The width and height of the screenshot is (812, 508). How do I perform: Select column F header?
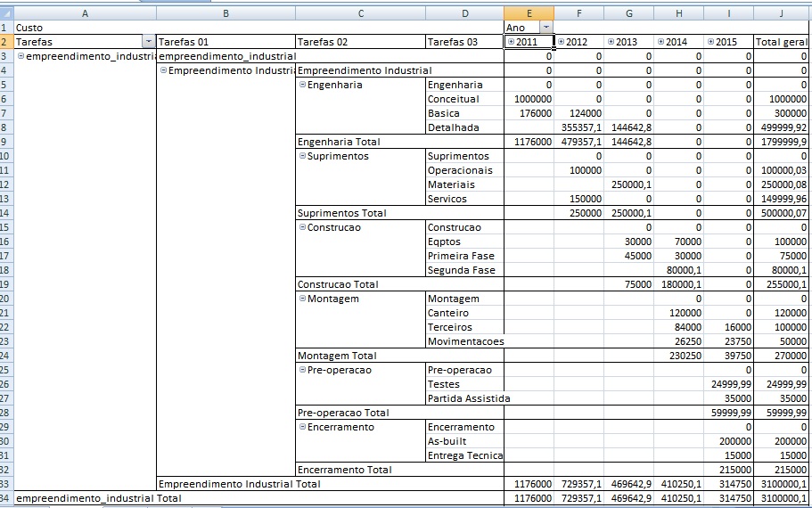pos(579,13)
